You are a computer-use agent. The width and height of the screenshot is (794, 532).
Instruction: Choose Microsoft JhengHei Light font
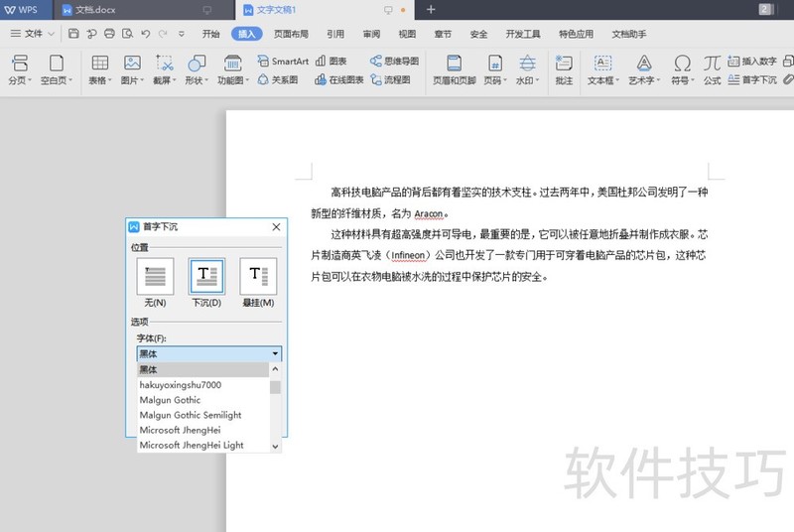203,446
